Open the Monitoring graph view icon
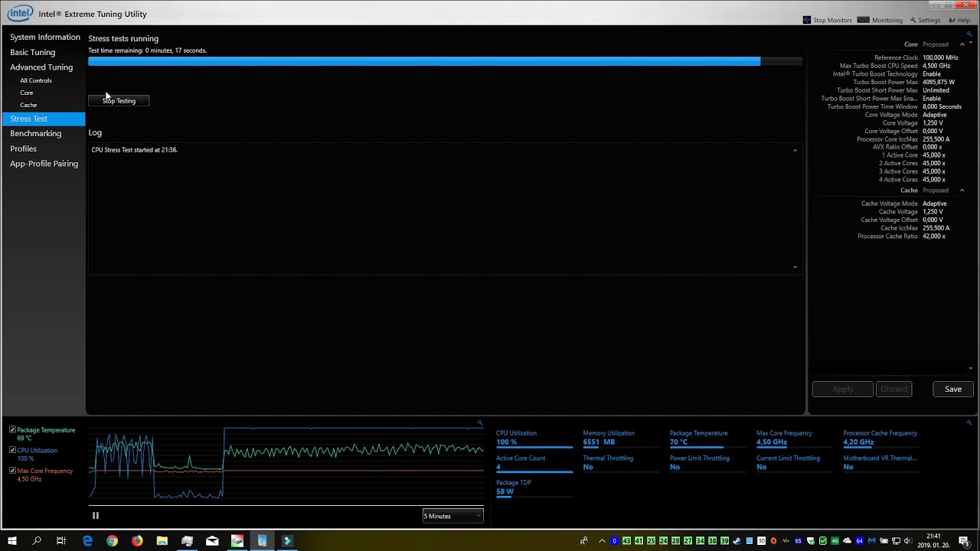This screenshot has height=551, width=980. [x=864, y=20]
